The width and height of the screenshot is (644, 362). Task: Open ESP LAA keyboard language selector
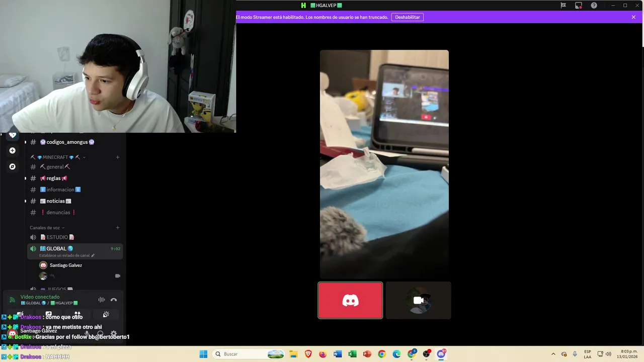[588, 354]
